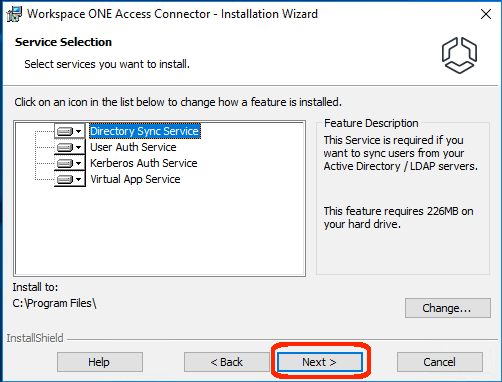Click the 'Install to:' label
Image resolution: width=502 pixels, height=382 pixels.
point(35,287)
